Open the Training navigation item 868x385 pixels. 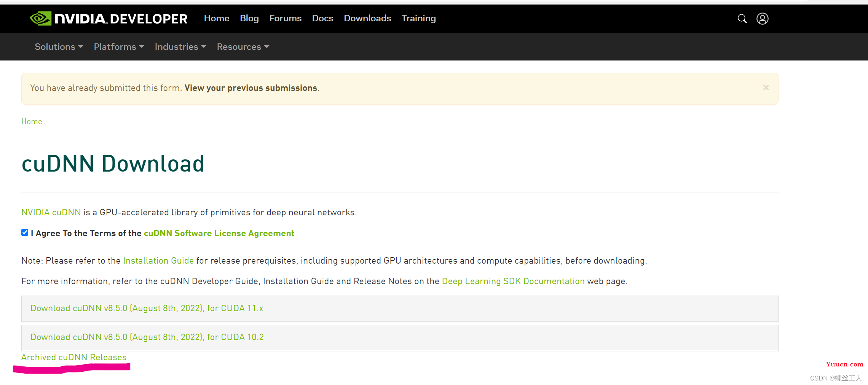click(x=419, y=18)
